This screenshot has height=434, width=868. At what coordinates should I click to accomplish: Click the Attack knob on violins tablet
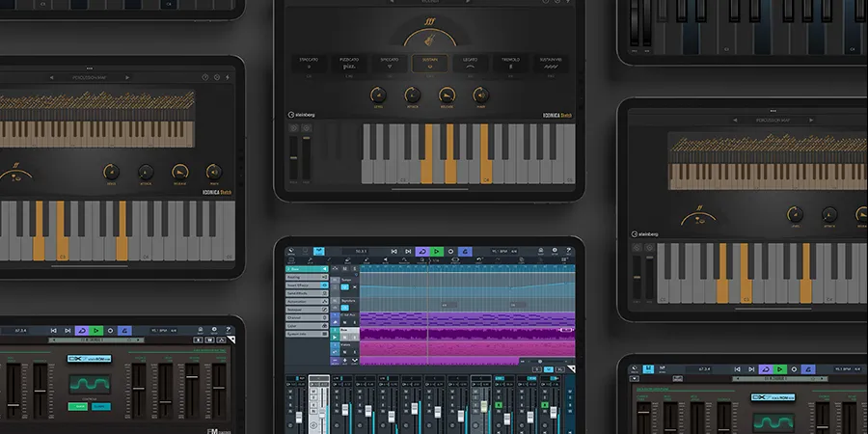[x=413, y=95]
